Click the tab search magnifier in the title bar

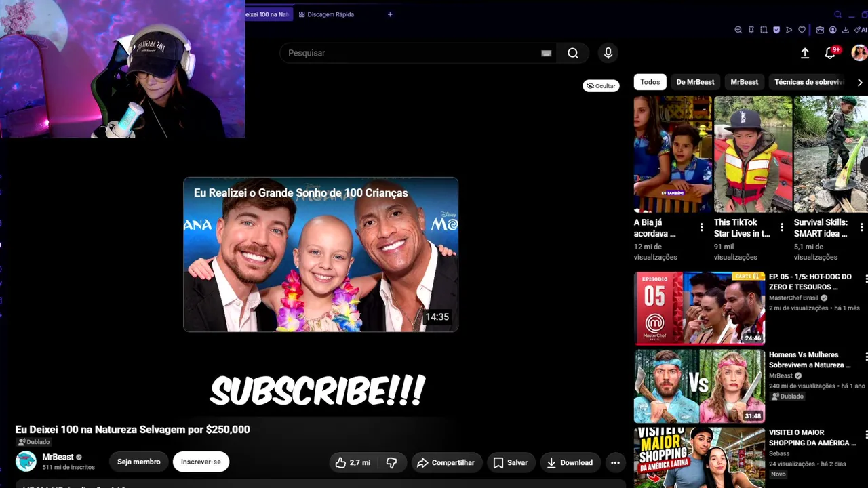click(x=838, y=14)
